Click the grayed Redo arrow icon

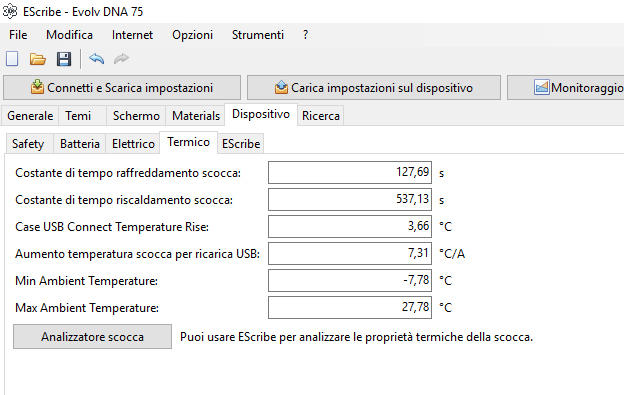[x=121, y=58]
